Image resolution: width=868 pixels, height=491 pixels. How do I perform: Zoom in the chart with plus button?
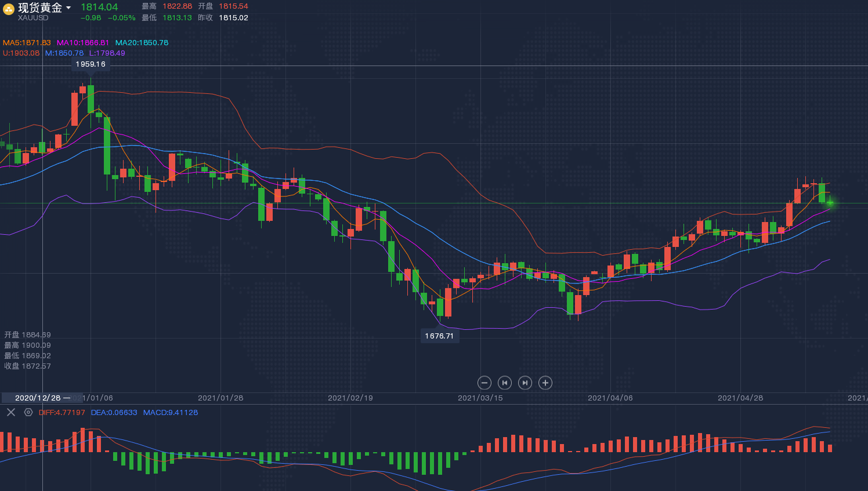[545, 383]
